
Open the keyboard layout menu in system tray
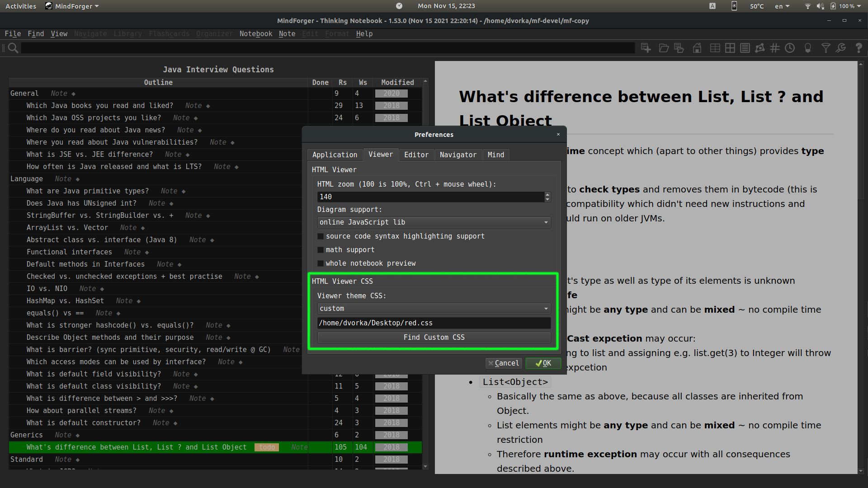pyautogui.click(x=782, y=6)
